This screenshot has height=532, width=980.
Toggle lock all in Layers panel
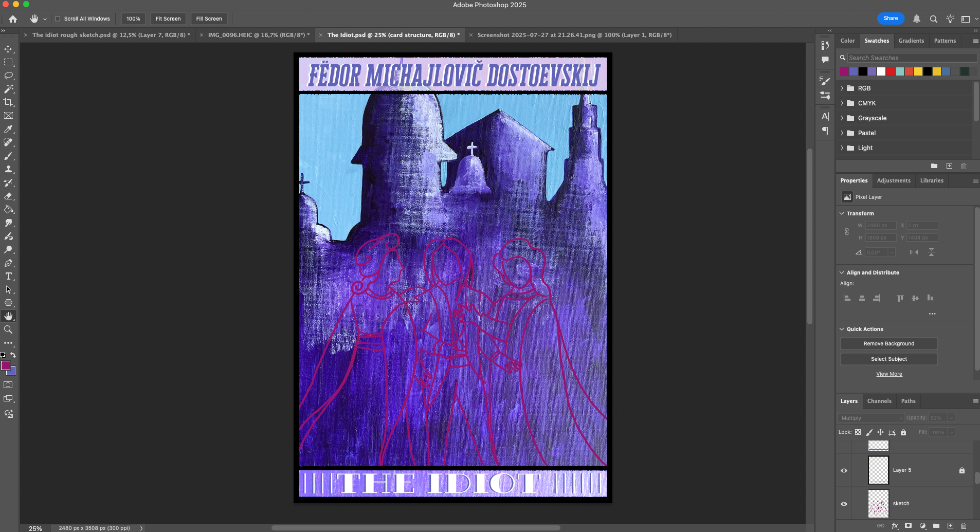[x=903, y=432]
